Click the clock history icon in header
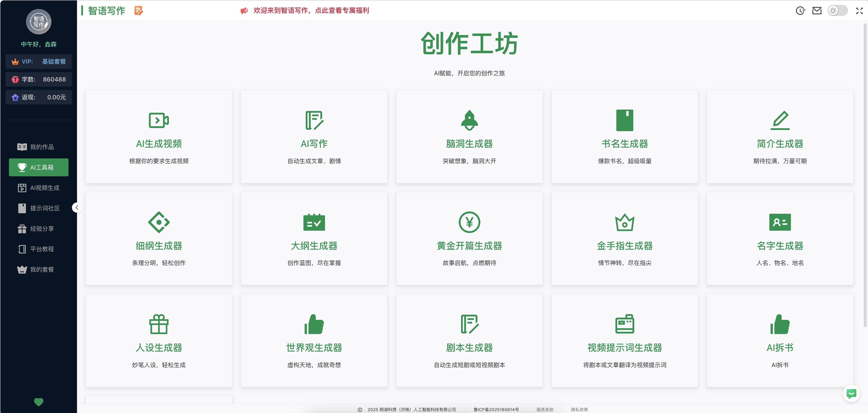 (x=800, y=11)
